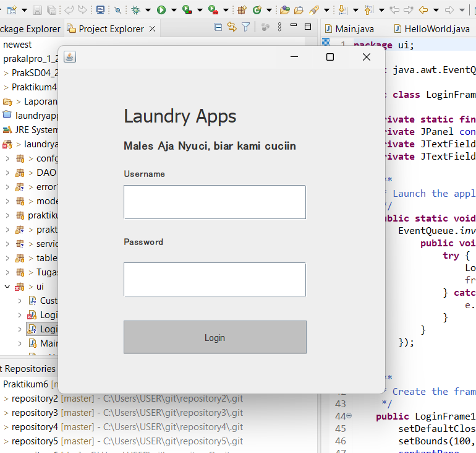Open the Run button dropdown arrow
Image resolution: width=476 pixels, height=453 pixels.
[174, 10]
